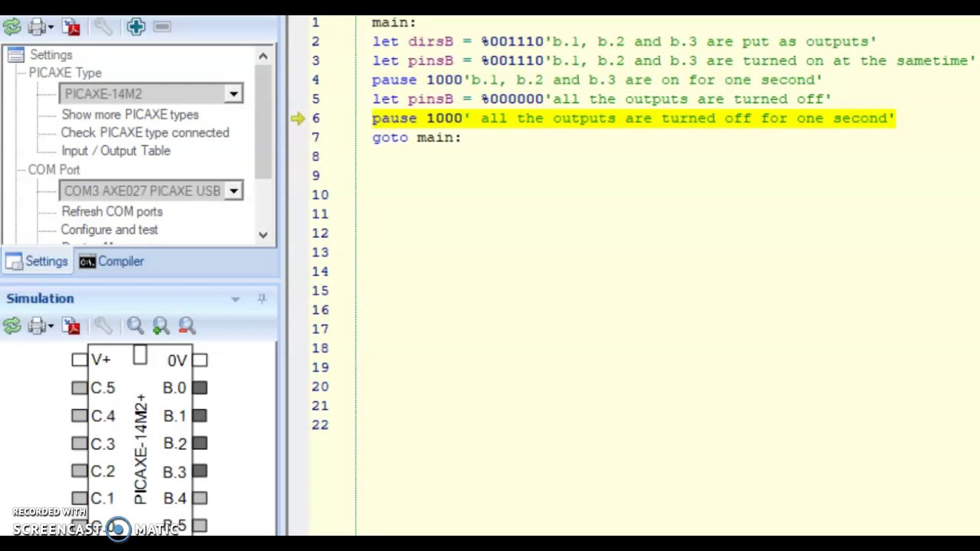
Task: Click grey minus collapse-all icon in Settings toolbar
Action: pyautogui.click(x=162, y=27)
